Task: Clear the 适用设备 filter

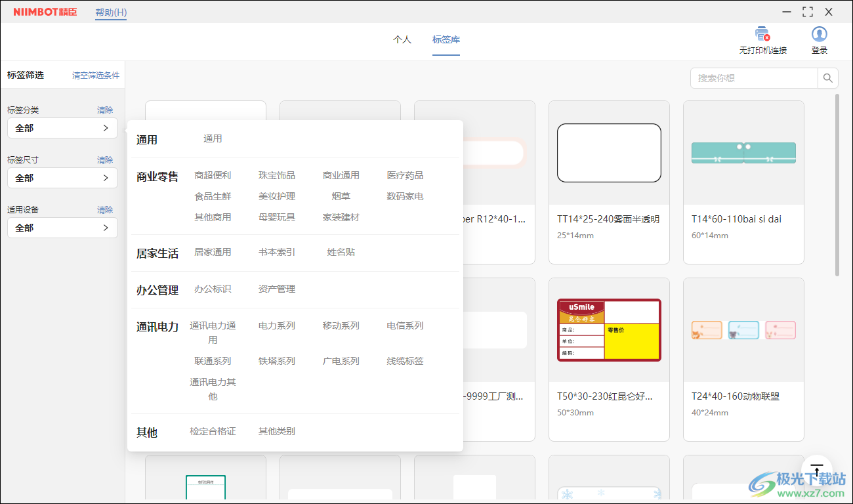Action: (x=105, y=210)
